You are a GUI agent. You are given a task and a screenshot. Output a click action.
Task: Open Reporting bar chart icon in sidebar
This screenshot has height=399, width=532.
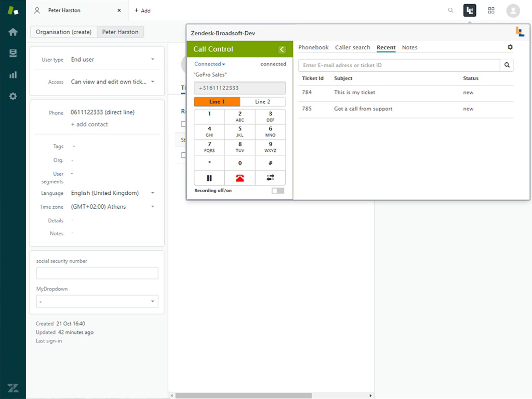[x=13, y=75]
